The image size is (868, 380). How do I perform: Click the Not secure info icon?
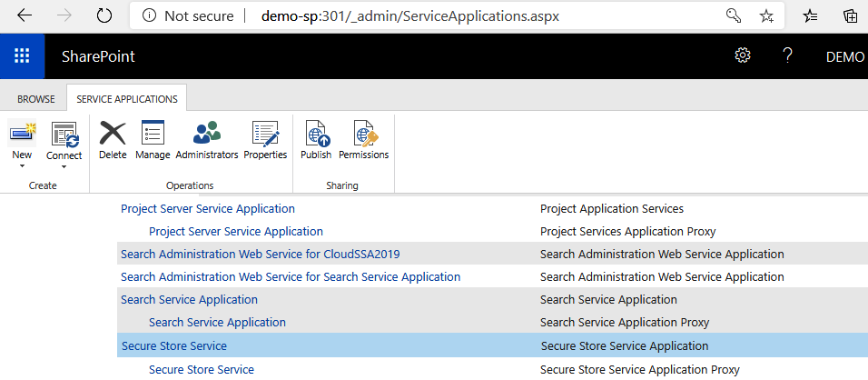click(x=149, y=16)
